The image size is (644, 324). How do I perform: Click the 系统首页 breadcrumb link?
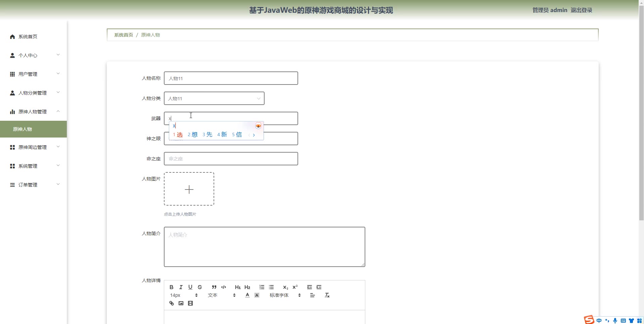124,35
